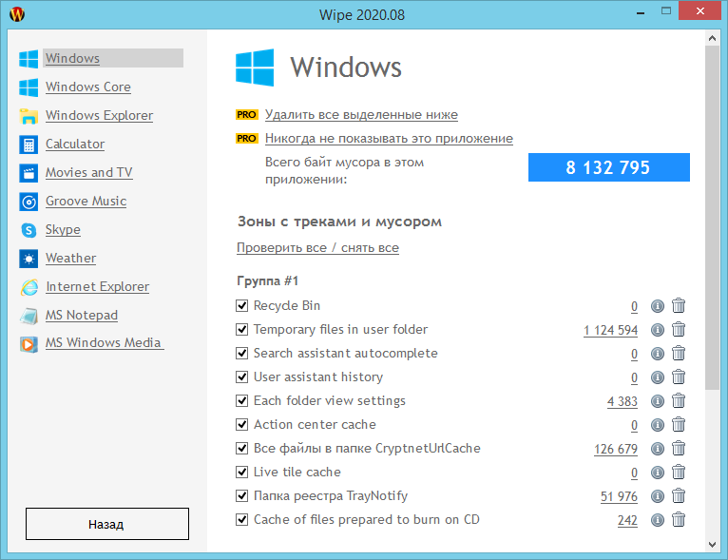The width and height of the screenshot is (728, 560).
Task: Open info for Temporary files in user folder
Action: tap(657, 330)
